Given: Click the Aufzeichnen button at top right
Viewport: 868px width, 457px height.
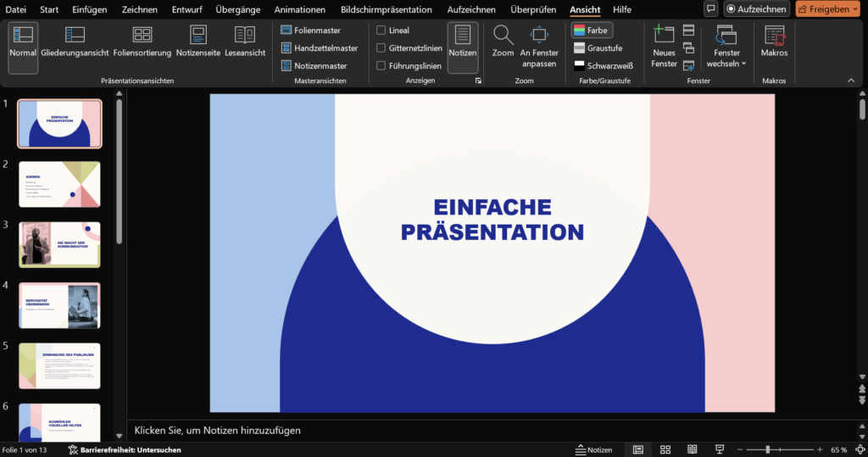Looking at the screenshot, I should (x=756, y=9).
